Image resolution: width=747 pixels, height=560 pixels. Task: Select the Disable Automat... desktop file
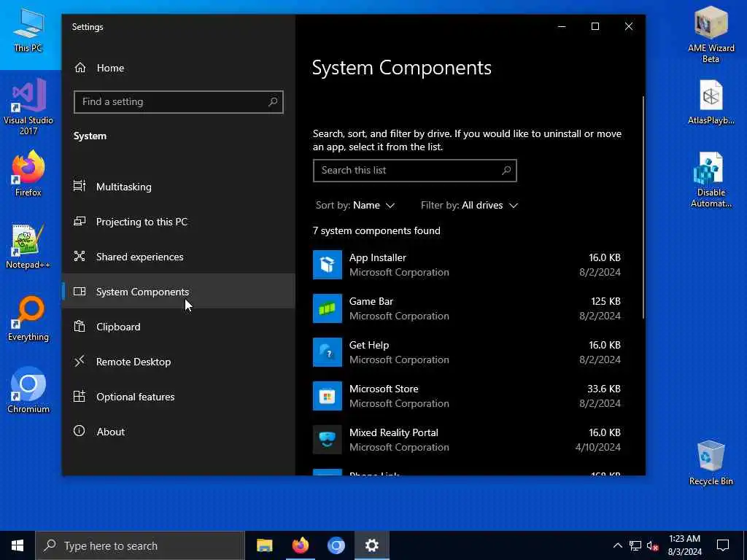(711, 179)
